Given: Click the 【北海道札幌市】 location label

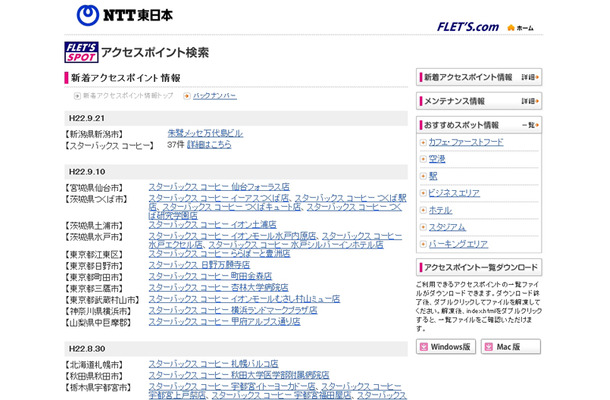Looking at the screenshot, I should (x=94, y=365).
